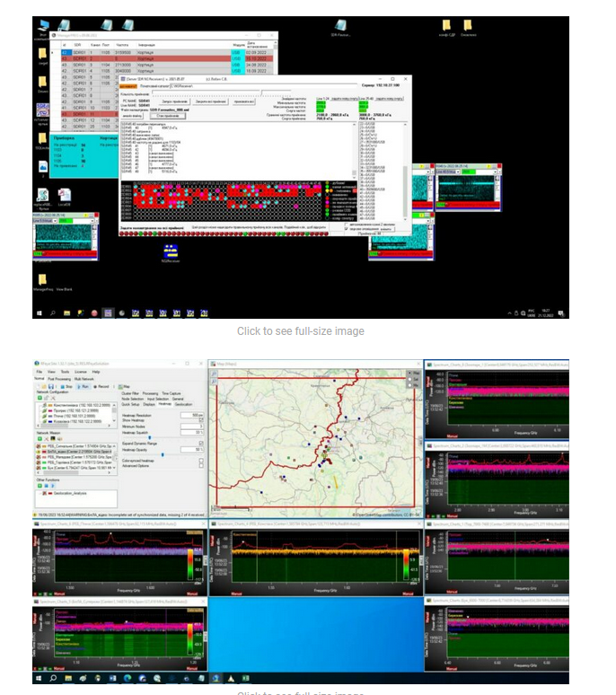Select node 192.168.103.2:9999 in Network Configuration
616x695 pixels.
pos(75,405)
